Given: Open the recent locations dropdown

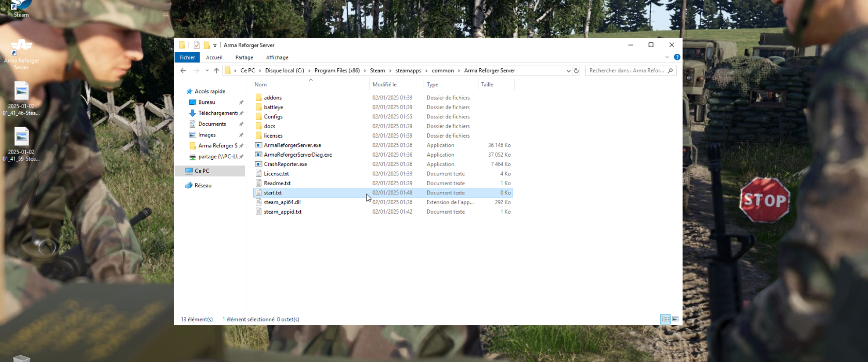Looking at the screenshot, I should 207,70.
